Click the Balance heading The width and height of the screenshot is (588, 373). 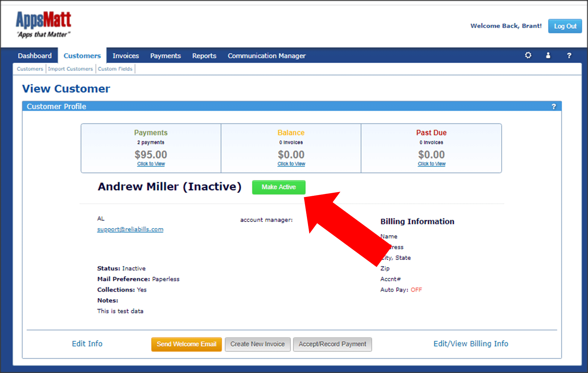(x=291, y=133)
